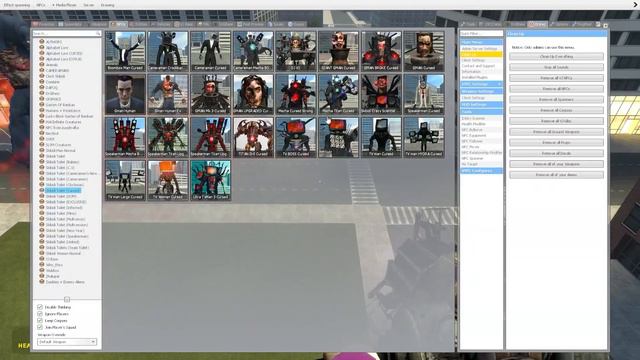Screen dimensions: 640x360
Task: Collapse the Tools section header
Action: pos(481,111)
